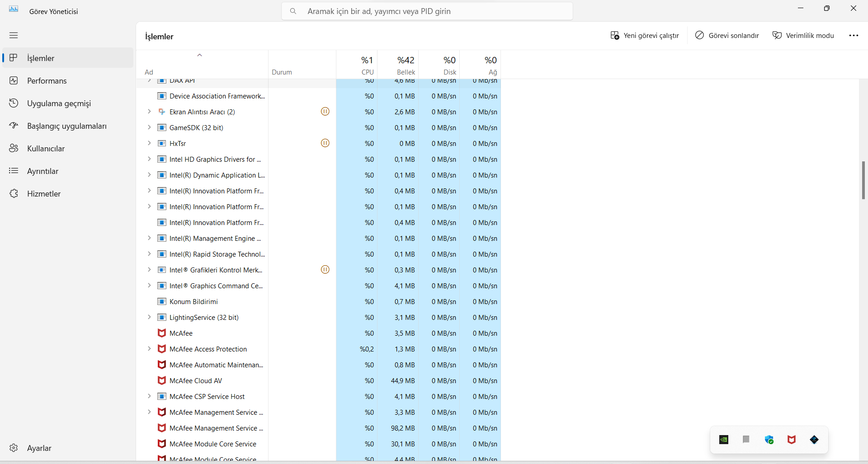Expand Intel® Graphics Command Center process
Viewport: 868px width, 464px height.
pos(149,286)
